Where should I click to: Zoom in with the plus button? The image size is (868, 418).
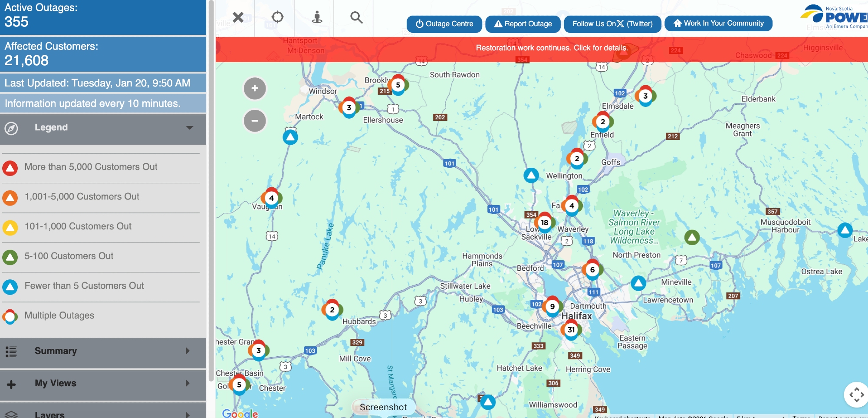(x=255, y=89)
